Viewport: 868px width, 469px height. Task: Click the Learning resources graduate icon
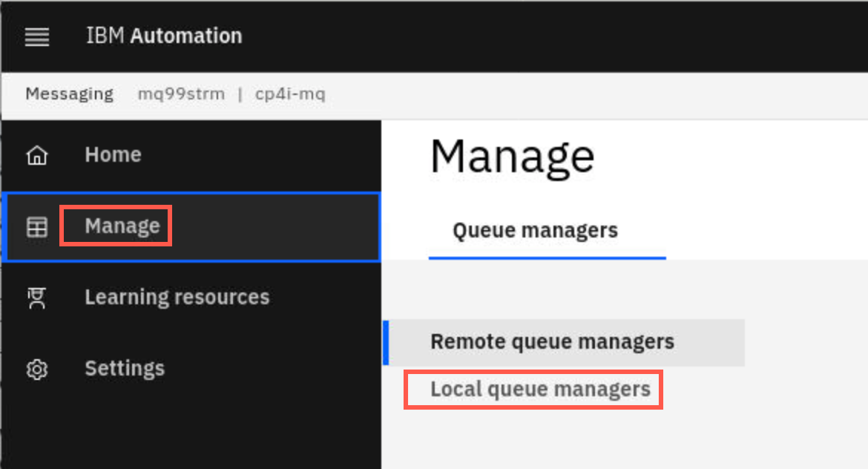[37, 298]
